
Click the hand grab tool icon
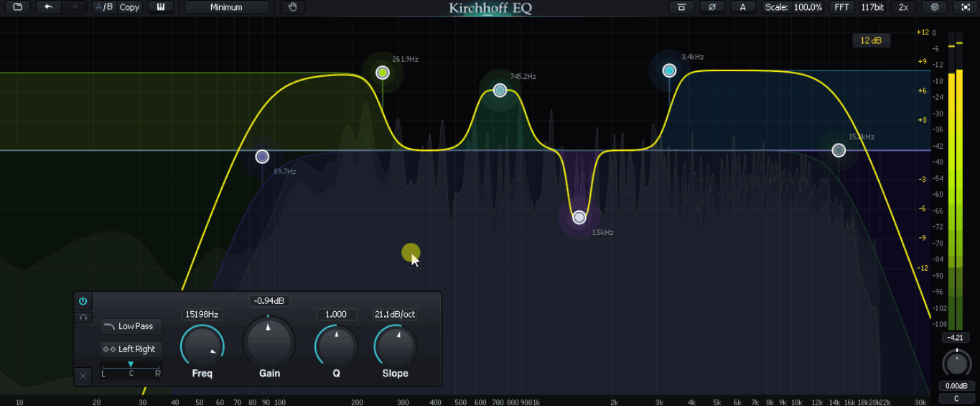tap(292, 7)
